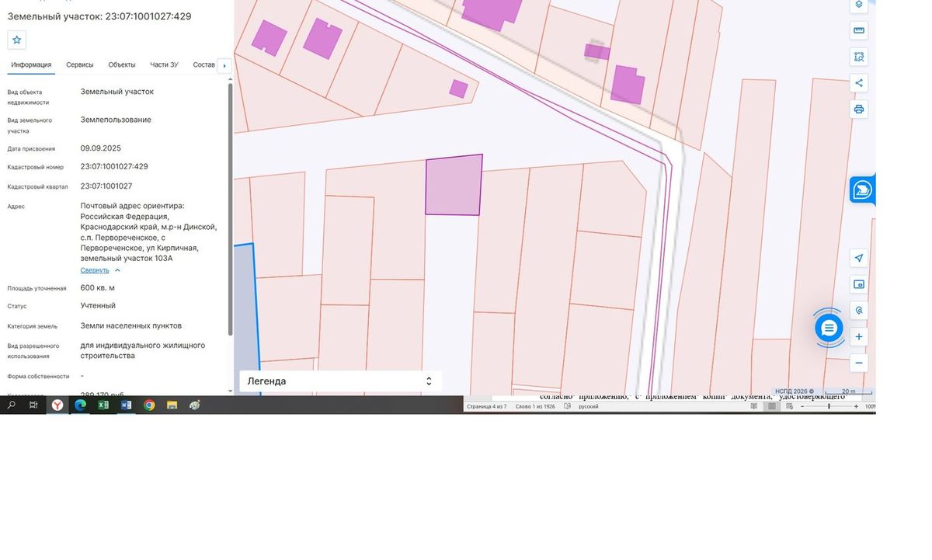Screen dimensions: 932x560
Task: Switch to Yandex Browser on the taskbar
Action: (57, 405)
